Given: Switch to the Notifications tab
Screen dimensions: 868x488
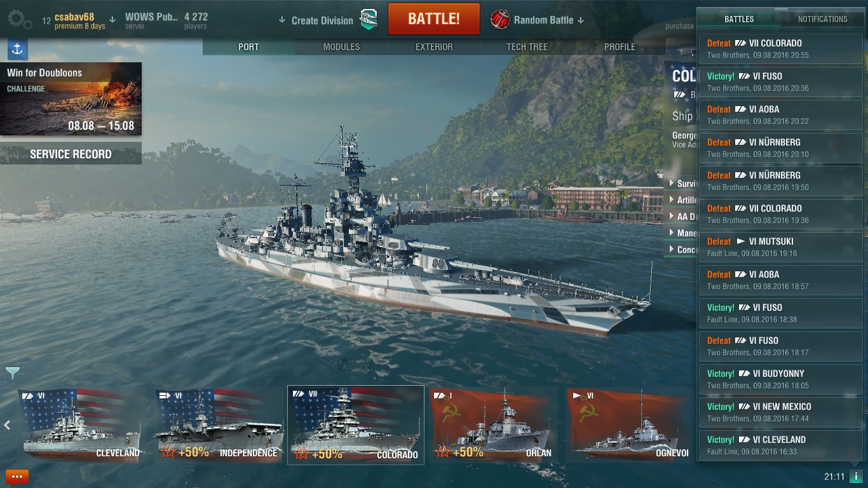Looking at the screenshot, I should (822, 19).
